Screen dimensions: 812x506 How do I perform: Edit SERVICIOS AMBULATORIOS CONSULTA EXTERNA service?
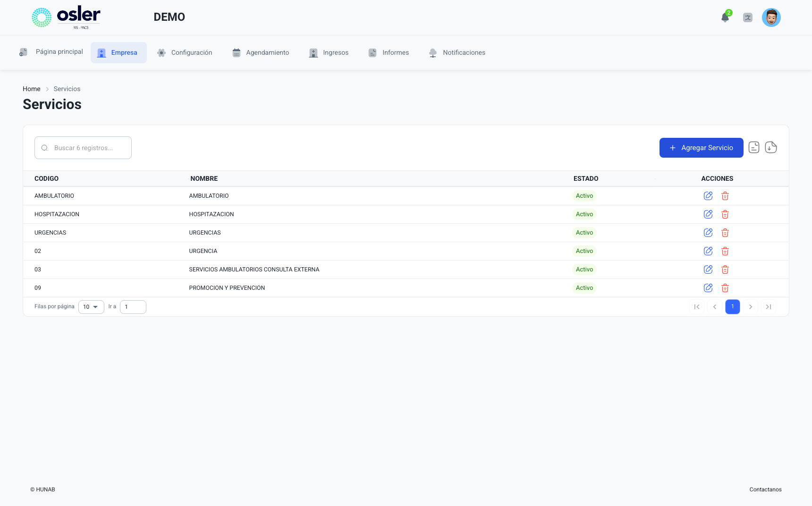708,270
